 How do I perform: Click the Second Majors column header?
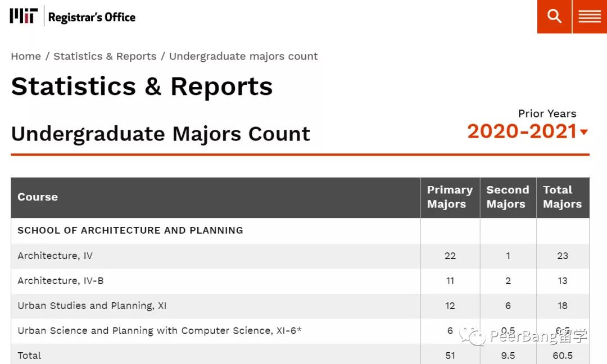[508, 197]
